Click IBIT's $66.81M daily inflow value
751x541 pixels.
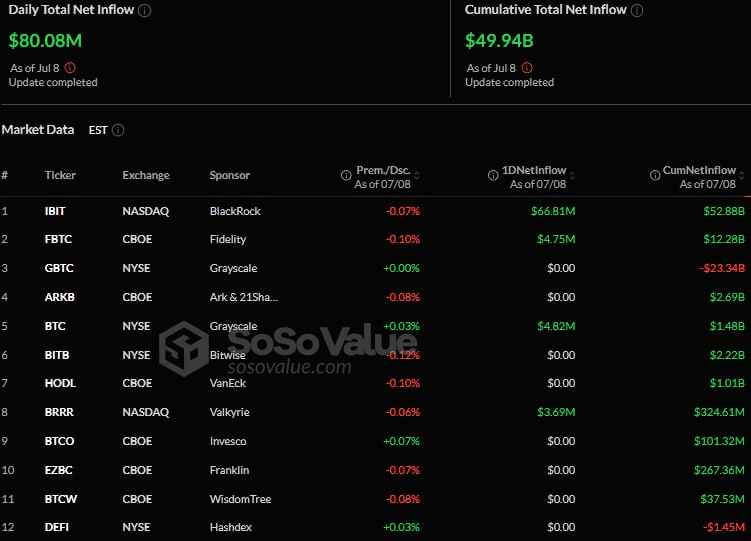(553, 211)
